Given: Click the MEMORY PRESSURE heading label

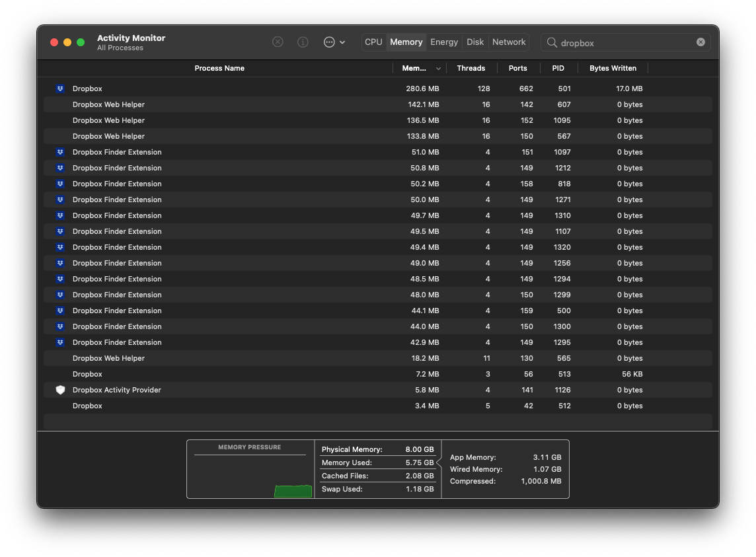Looking at the screenshot, I should pos(249,447).
